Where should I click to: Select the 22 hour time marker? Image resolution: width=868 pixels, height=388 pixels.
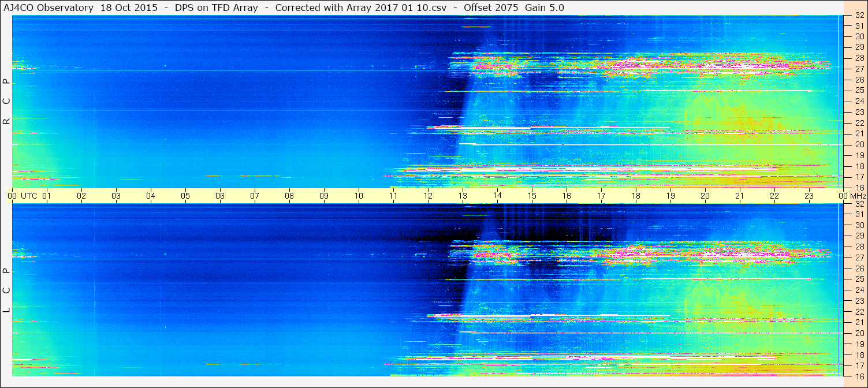(774, 196)
